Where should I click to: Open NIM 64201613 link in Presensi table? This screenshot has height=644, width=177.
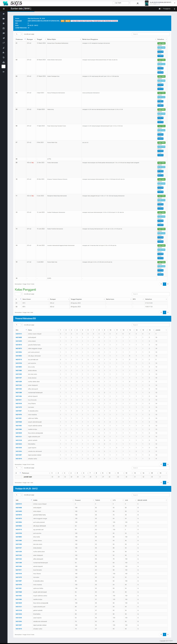(x=19, y=334)
